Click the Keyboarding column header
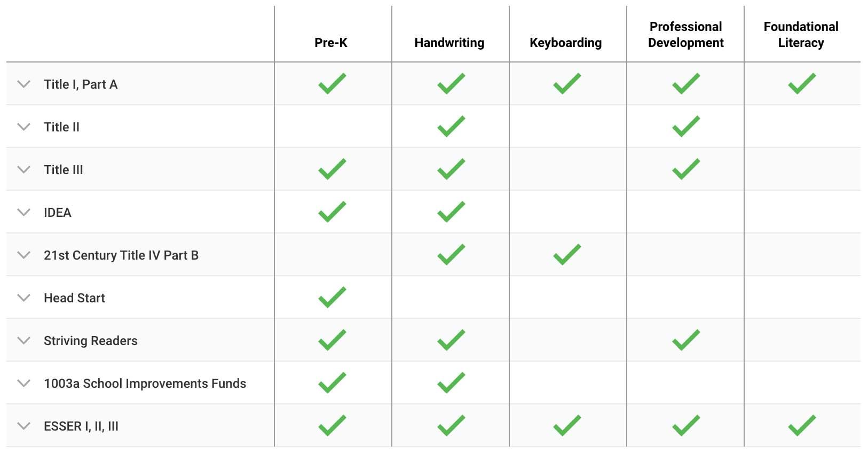Image resolution: width=868 pixels, height=453 pixels. point(565,43)
